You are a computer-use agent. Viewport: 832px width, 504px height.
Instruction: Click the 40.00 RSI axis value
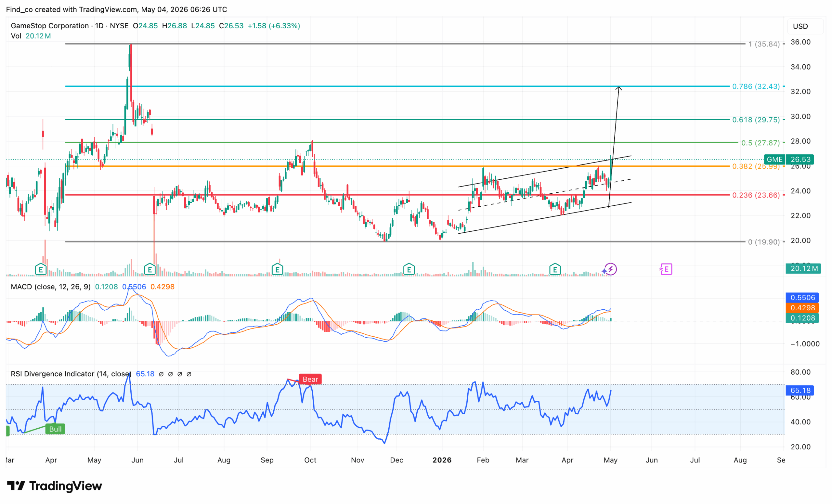800,422
